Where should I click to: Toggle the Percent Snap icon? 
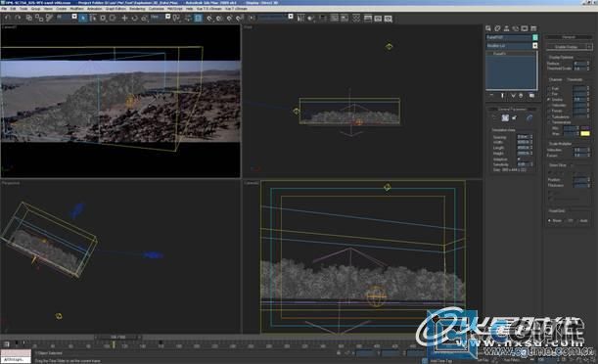coord(229,18)
